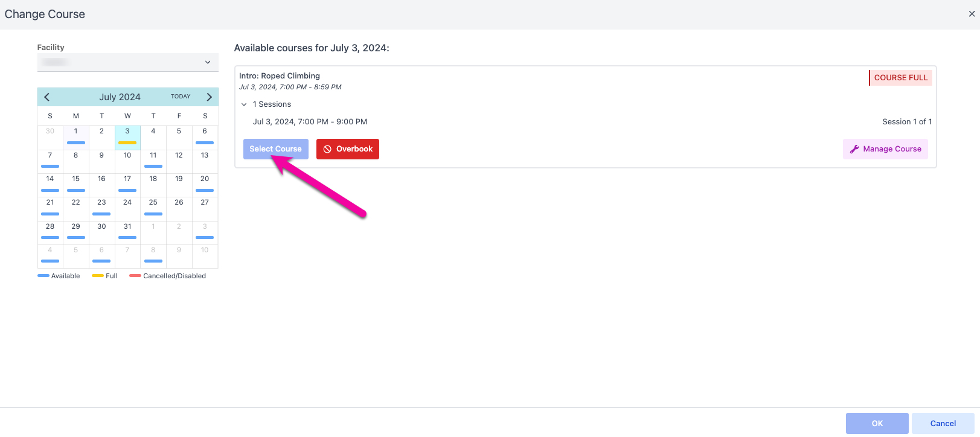Select July 30 in the last July week

101,233
